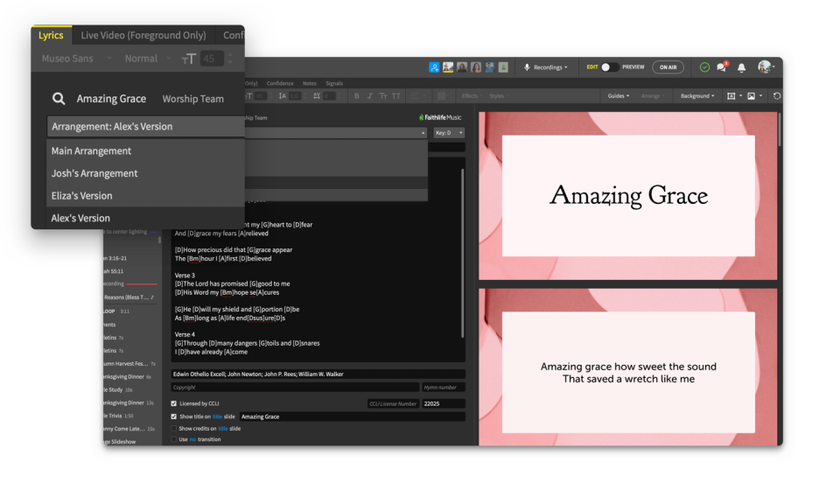840x504 pixels.
Task: Click the search magnifier in Lyrics popup
Action: pyautogui.click(x=59, y=99)
